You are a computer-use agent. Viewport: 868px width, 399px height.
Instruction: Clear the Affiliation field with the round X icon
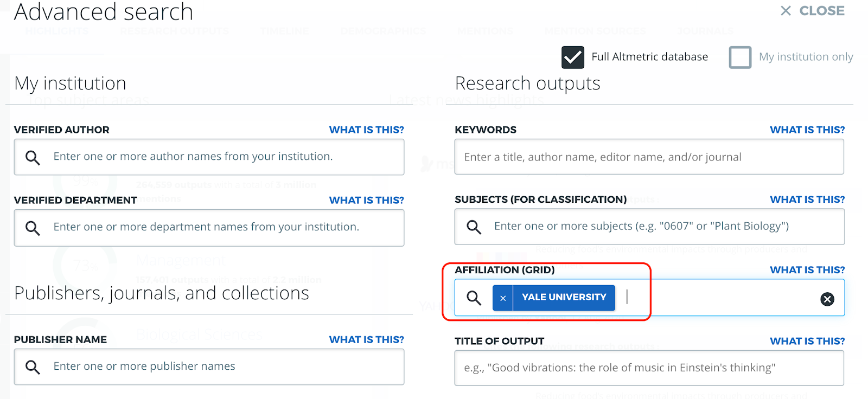827,299
